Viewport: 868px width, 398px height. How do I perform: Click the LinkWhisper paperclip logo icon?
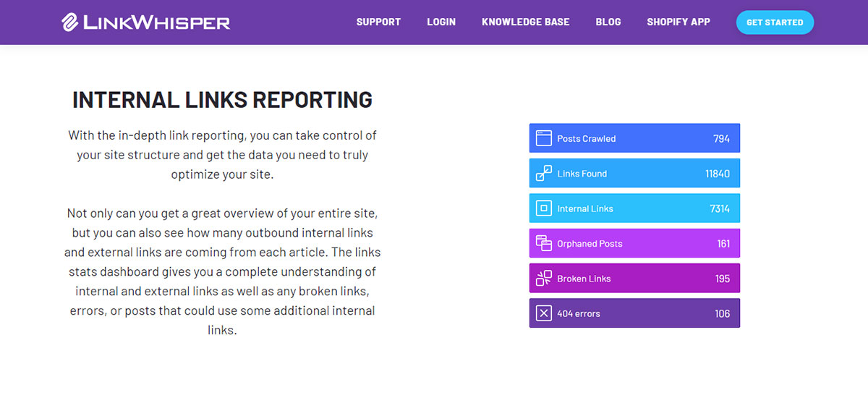pyautogui.click(x=70, y=22)
